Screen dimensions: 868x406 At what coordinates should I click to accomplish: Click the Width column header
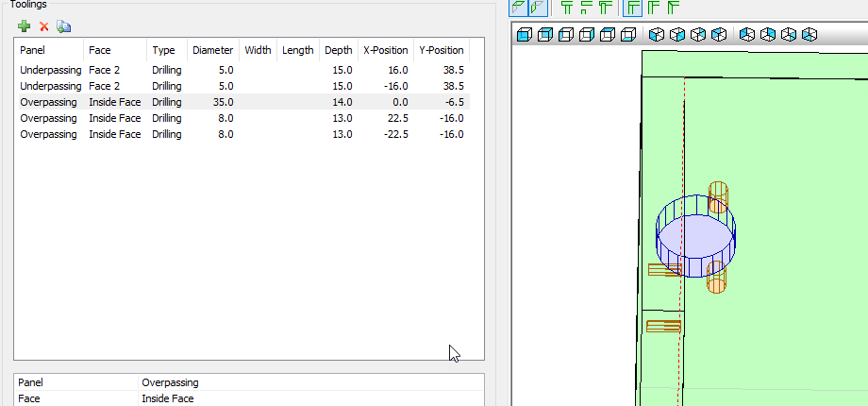tap(258, 50)
